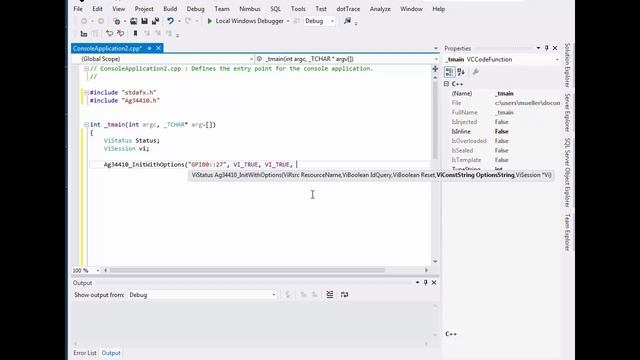Click the Uncomment Selection icon in second toolbar row
This screenshot has height=360, width=640.
click(x=120, y=33)
